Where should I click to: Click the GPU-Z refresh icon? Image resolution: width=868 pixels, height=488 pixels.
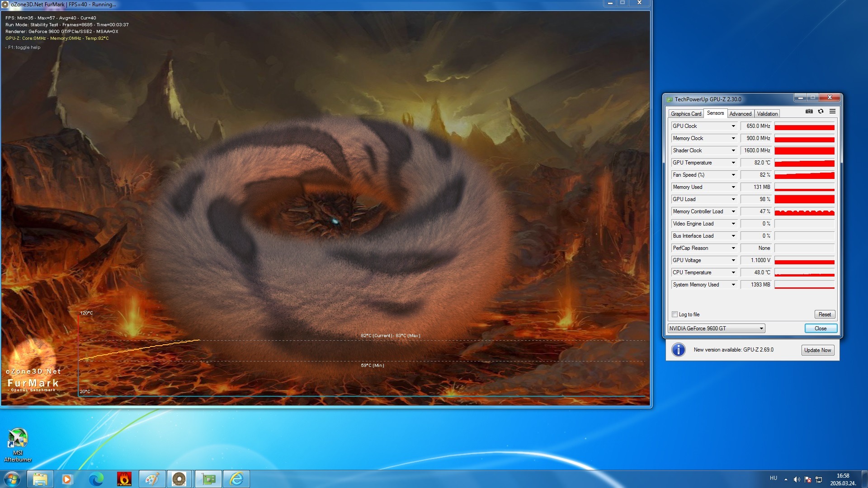coord(821,111)
